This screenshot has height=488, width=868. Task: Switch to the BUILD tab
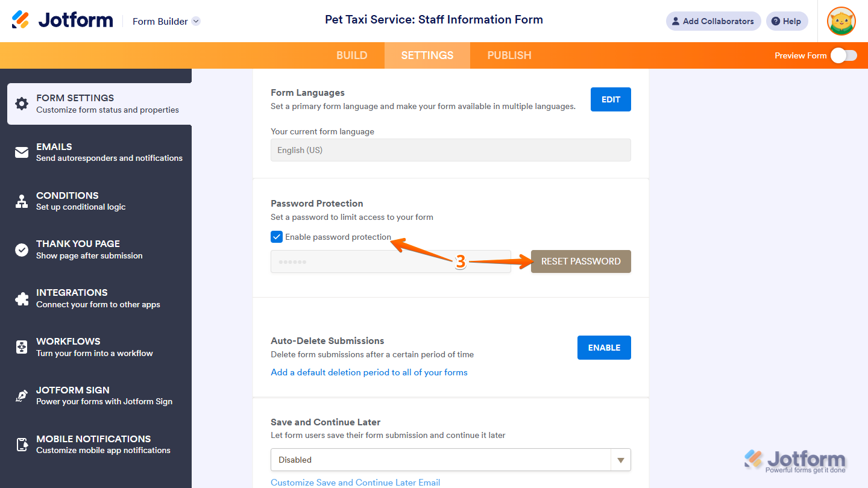(x=351, y=55)
